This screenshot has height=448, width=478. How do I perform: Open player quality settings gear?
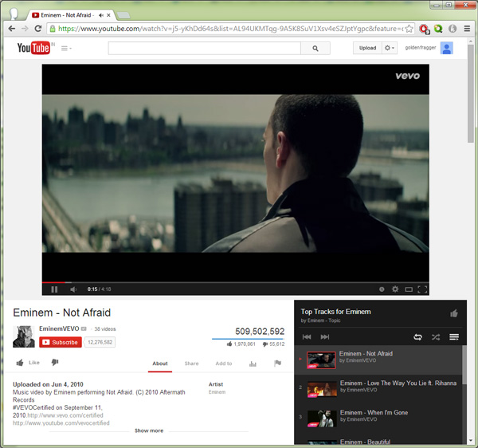click(395, 289)
